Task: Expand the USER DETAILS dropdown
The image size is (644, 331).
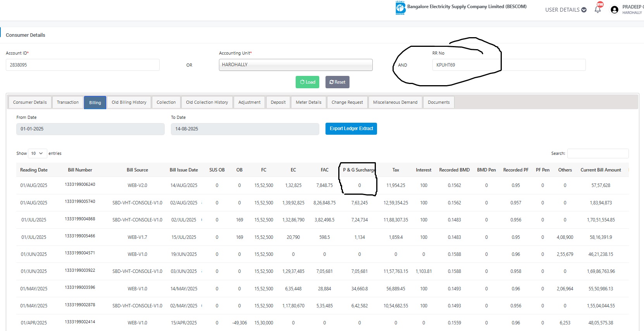Action: click(x=565, y=10)
